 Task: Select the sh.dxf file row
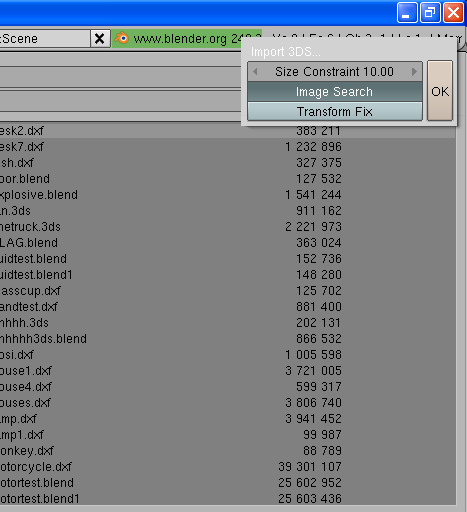[x=228, y=163]
